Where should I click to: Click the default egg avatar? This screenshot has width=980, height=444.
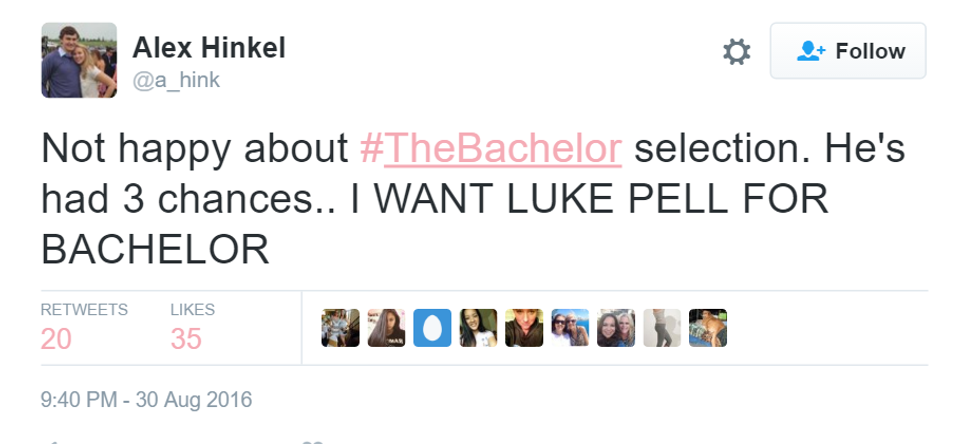432,328
